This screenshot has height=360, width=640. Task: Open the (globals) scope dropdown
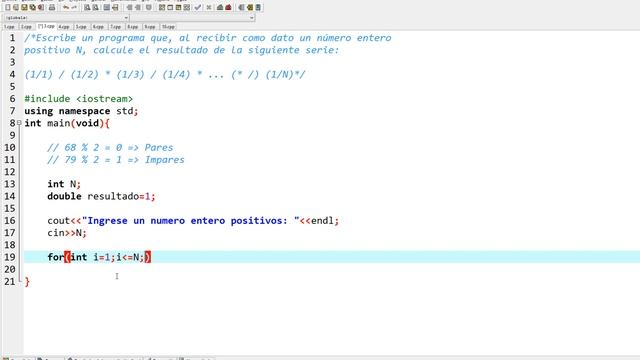pos(66,18)
